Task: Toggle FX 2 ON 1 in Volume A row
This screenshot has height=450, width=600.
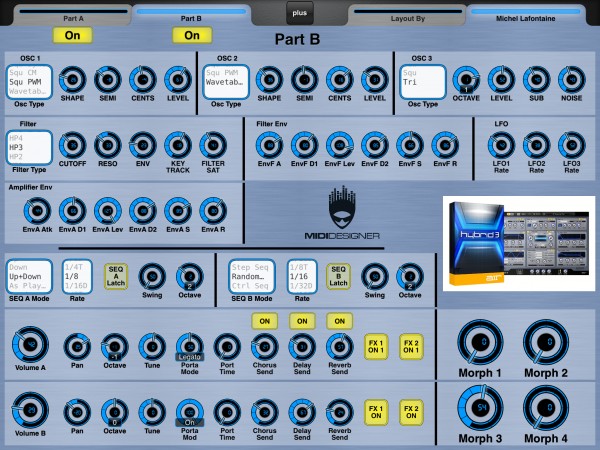Action: click(x=411, y=347)
